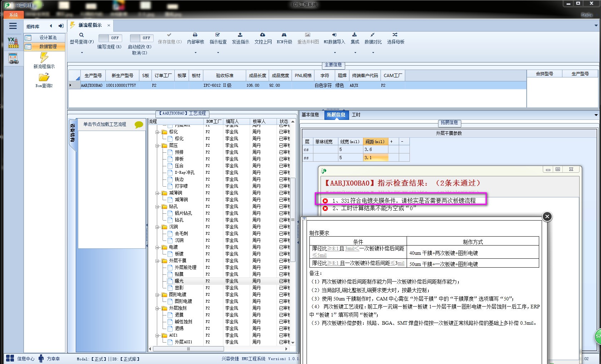
Task: Open dropdown under MI数据导入
Action: [x=335, y=53]
